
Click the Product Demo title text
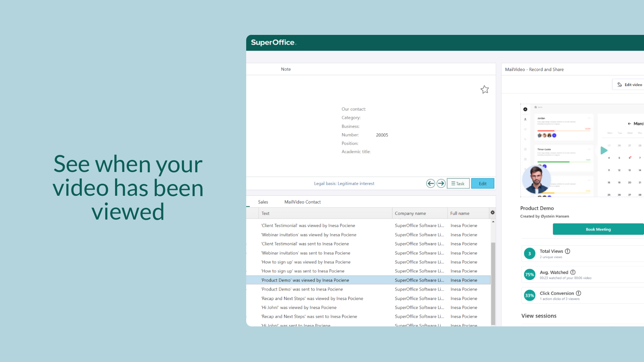click(537, 208)
